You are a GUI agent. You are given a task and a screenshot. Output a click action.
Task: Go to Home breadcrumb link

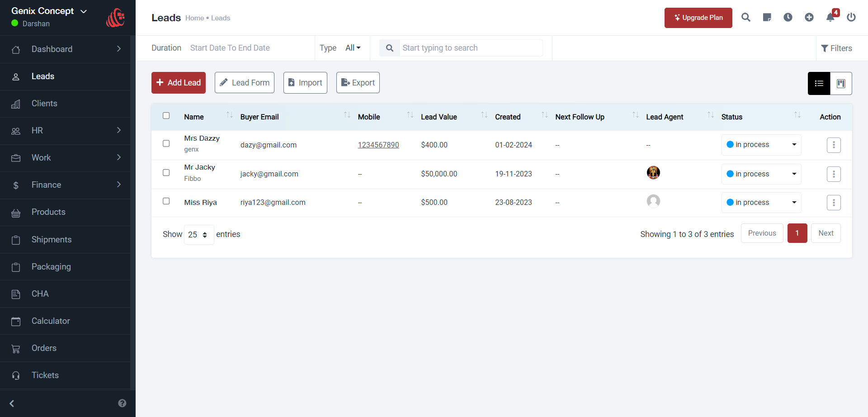tap(195, 18)
